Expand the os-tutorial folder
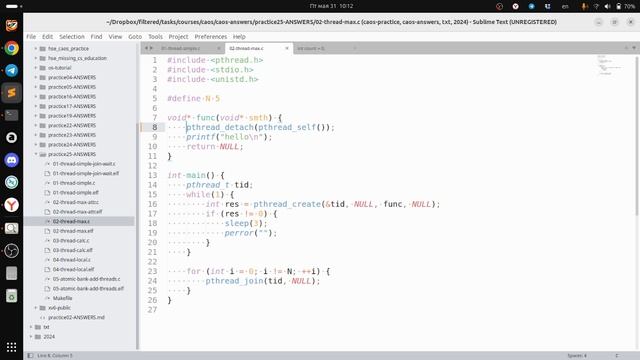 [36, 68]
